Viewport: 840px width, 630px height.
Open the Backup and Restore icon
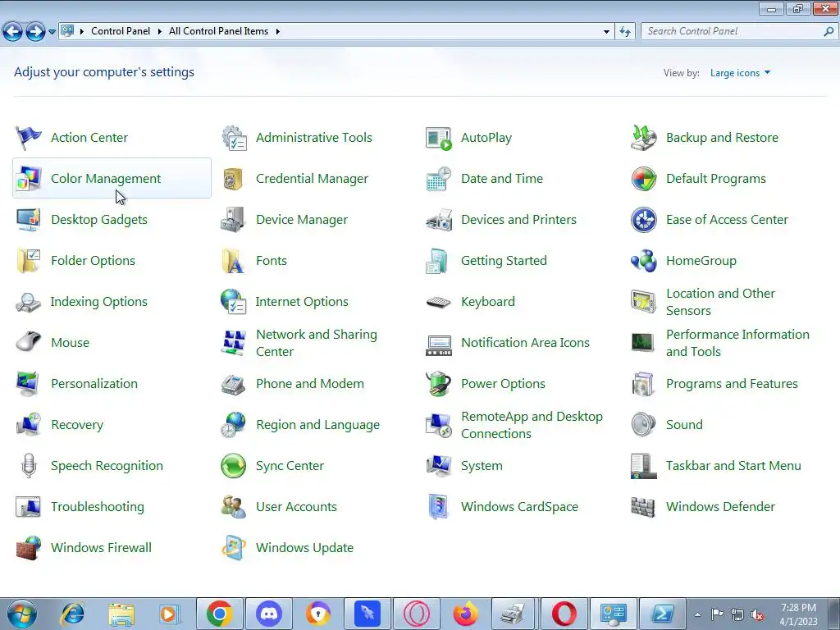(643, 138)
